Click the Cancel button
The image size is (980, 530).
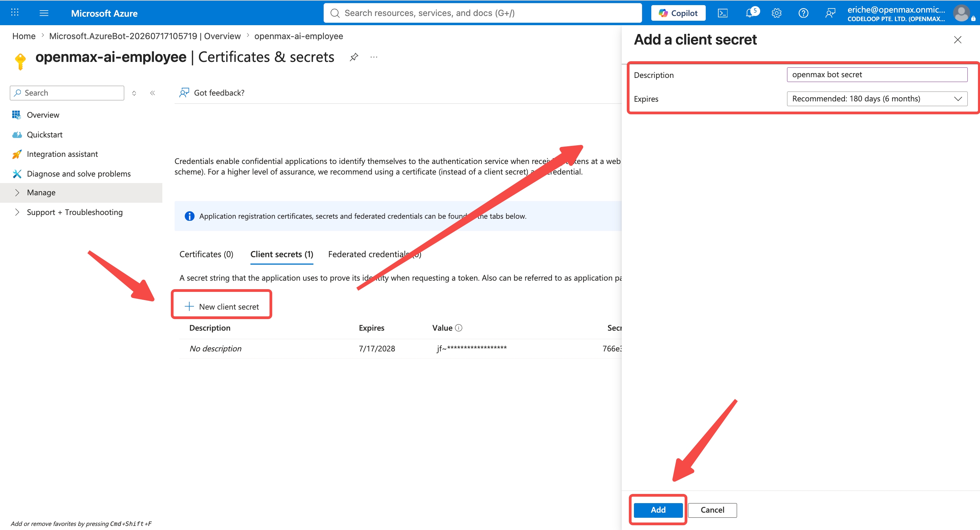tap(712, 510)
